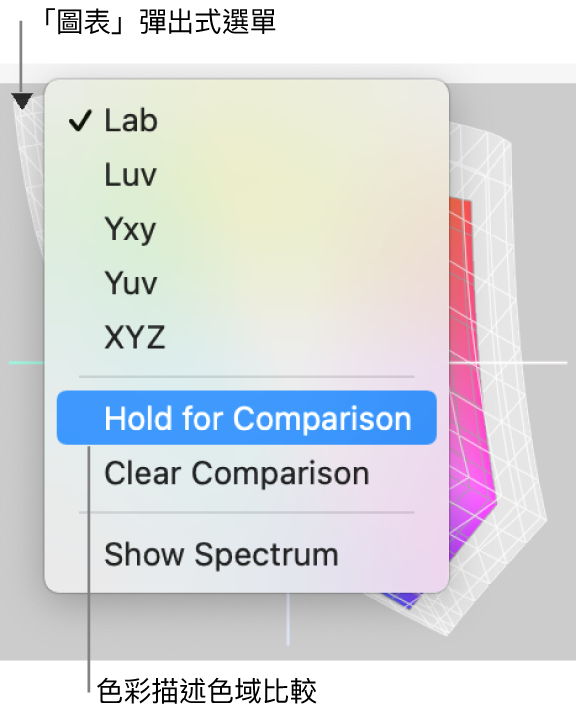Click Hold for Comparison
Viewport: 577px width, 713px height.
pyautogui.click(x=247, y=417)
